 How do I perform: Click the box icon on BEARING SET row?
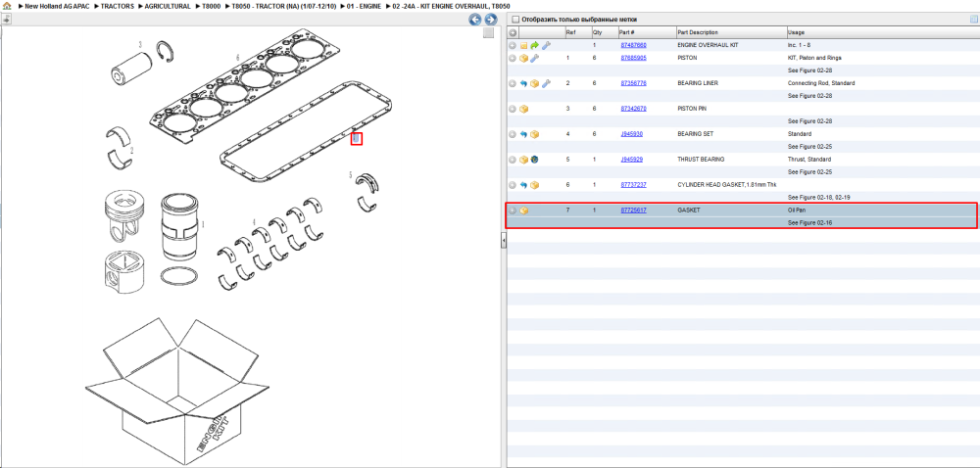click(534, 134)
